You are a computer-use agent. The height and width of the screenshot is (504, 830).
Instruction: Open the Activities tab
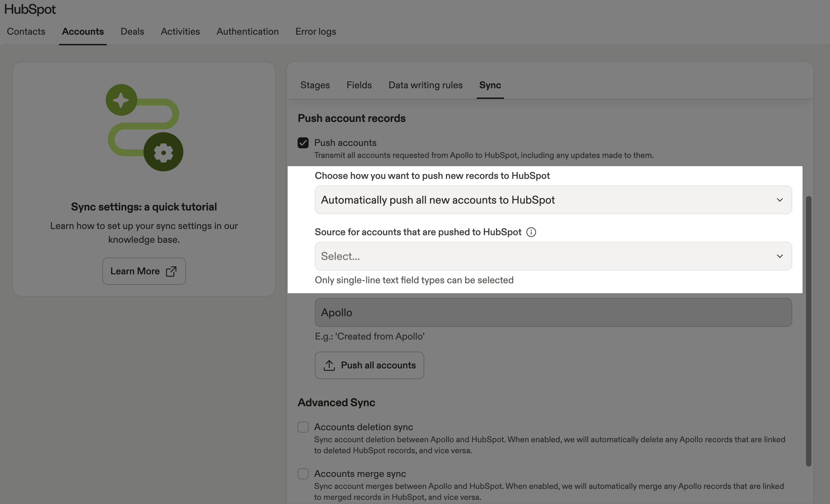180,31
